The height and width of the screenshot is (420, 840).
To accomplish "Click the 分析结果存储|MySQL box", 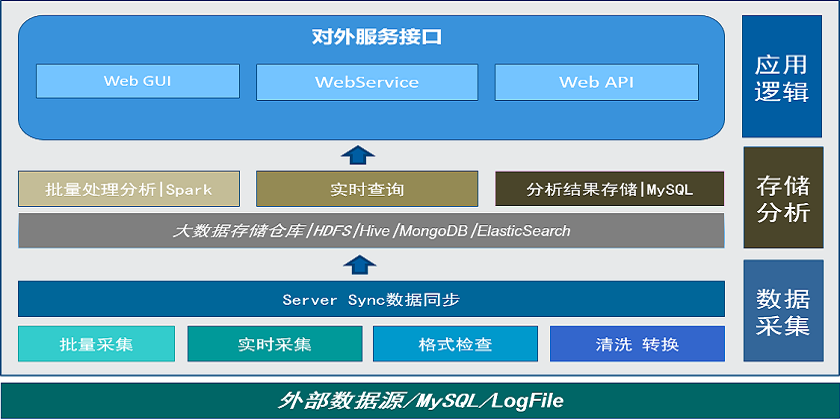I will pyautogui.click(x=609, y=189).
